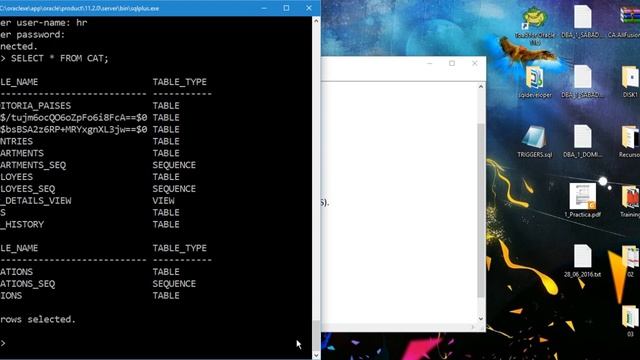The image size is (640, 360).
Task: Click SQL*Plus console scrollbar down arrow
Action: (x=316, y=355)
